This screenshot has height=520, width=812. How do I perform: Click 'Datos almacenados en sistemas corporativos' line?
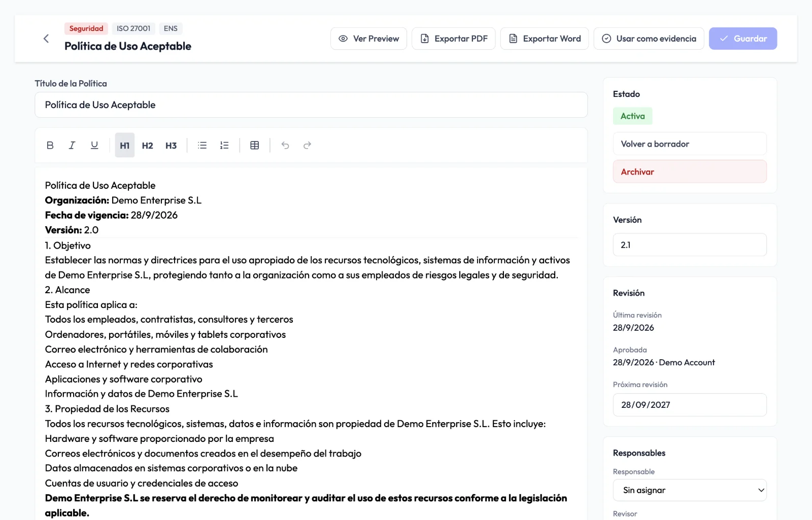click(x=171, y=468)
